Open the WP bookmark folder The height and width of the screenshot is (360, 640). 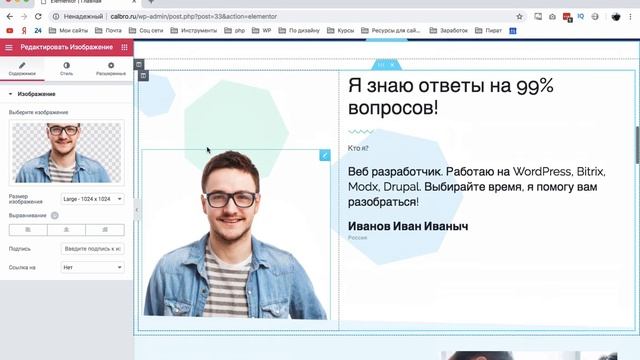click(x=262, y=31)
